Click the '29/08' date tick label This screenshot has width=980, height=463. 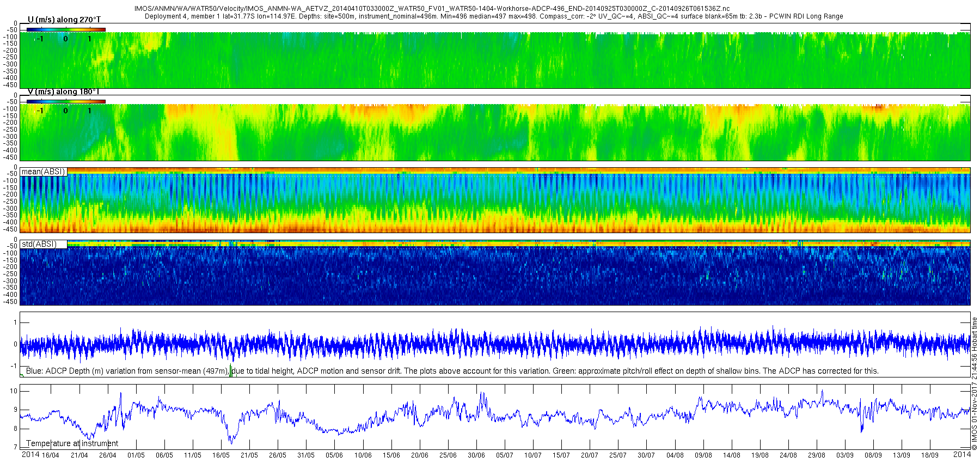coord(817,455)
